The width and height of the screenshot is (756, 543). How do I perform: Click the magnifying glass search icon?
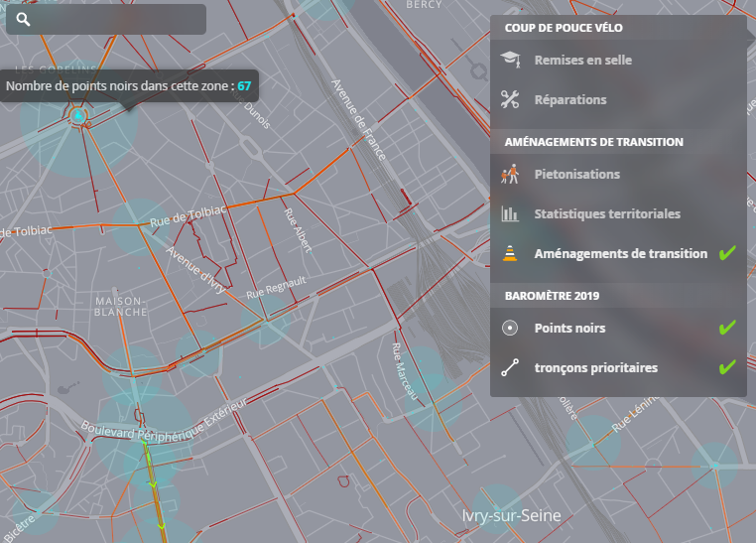tap(24, 20)
